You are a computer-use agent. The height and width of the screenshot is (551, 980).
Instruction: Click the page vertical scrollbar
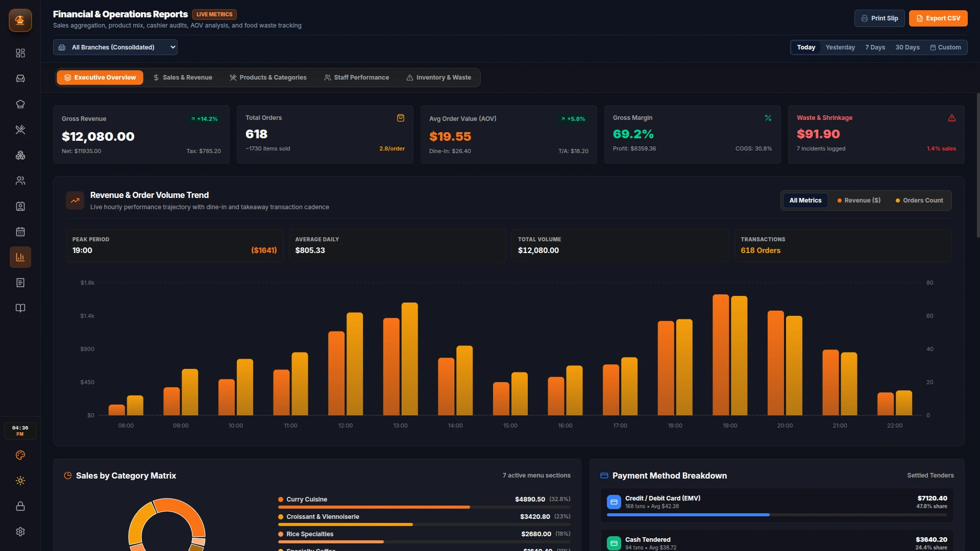point(977,165)
